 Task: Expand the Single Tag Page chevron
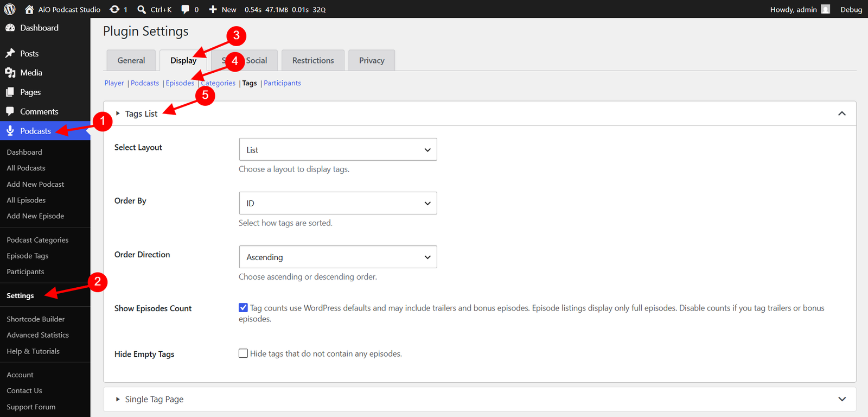pyautogui.click(x=842, y=399)
